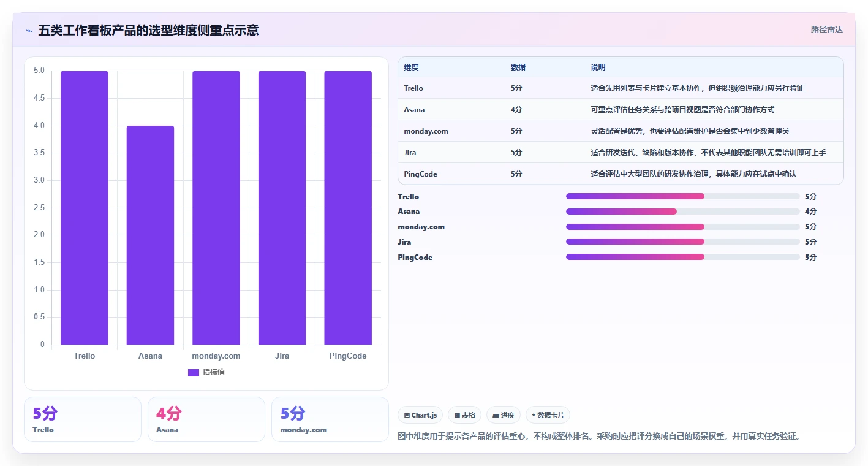The height and width of the screenshot is (466, 868).
Task: Select the Jira cell in table
Action: (410, 153)
